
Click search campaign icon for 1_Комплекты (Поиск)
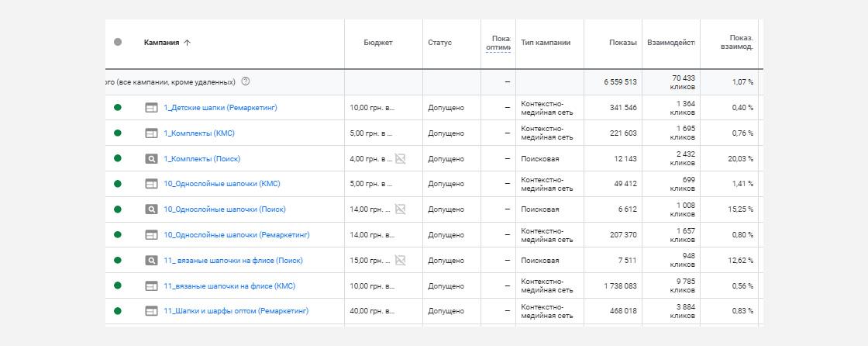pos(151,158)
